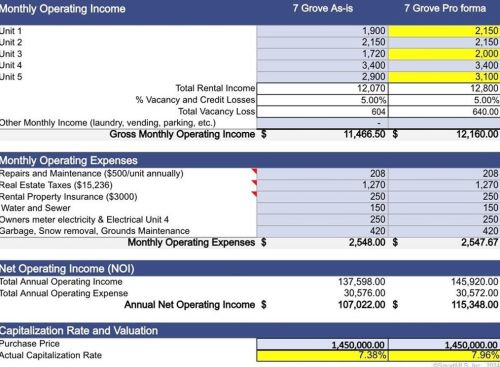Click the Pro forma capitalization rate 7.96% cell
Screen dimensions: 500x367
pos(444,356)
